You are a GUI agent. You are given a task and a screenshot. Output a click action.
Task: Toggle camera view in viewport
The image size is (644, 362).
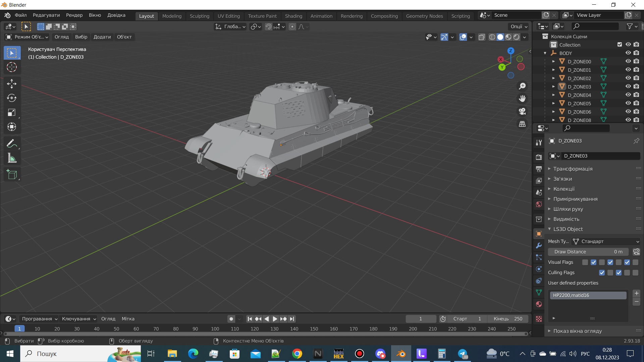point(522,111)
